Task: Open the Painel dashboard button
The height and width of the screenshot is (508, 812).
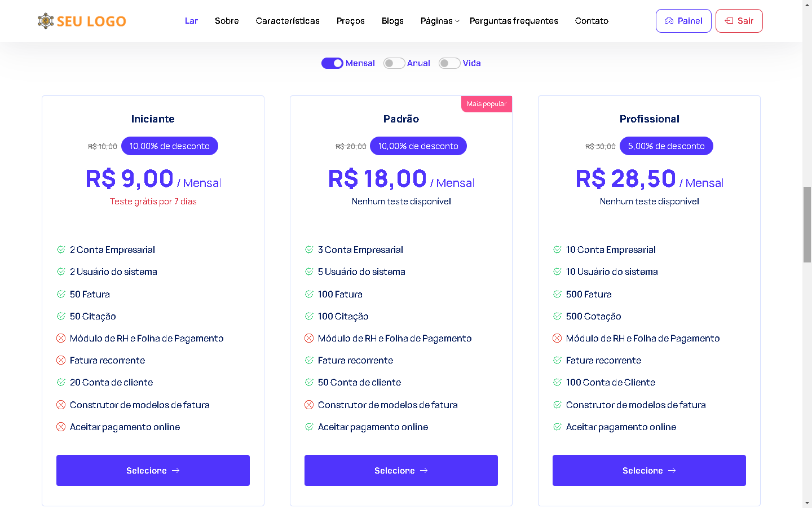Action: click(x=683, y=21)
